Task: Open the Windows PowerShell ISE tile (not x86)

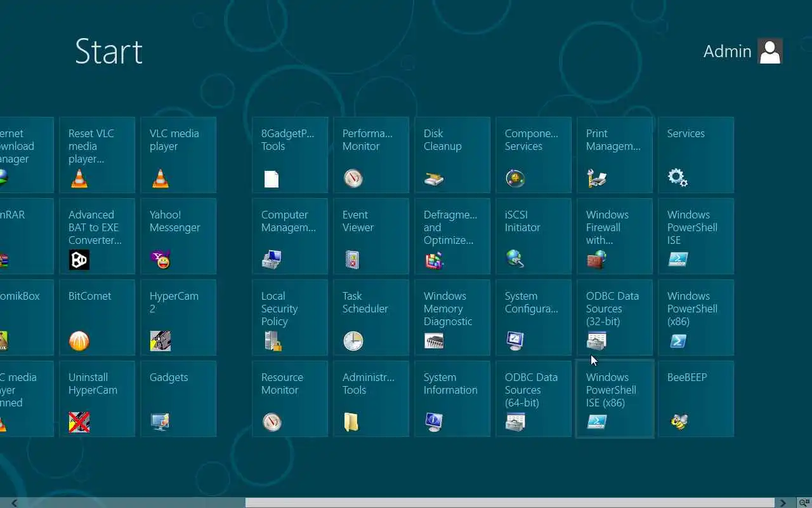Action: click(x=696, y=236)
